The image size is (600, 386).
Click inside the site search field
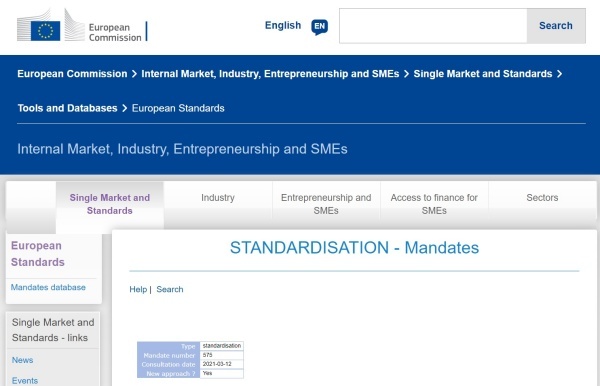click(433, 26)
